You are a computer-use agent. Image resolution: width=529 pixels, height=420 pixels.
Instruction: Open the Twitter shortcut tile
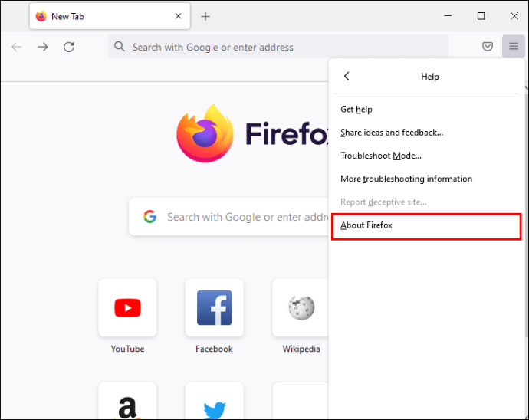point(214,401)
